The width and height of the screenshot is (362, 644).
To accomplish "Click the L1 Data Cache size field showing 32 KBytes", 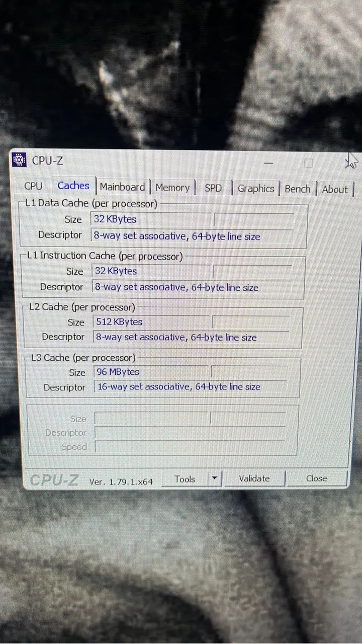I will point(151,219).
